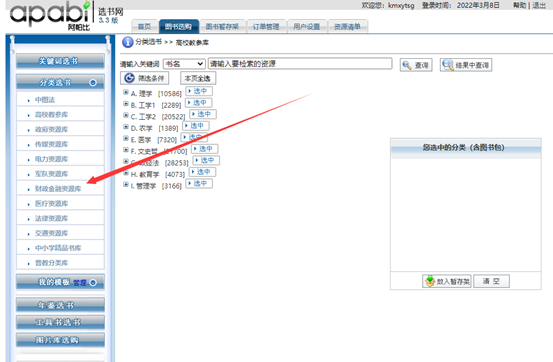Click the blue info icon beside 分类选书

click(x=127, y=42)
